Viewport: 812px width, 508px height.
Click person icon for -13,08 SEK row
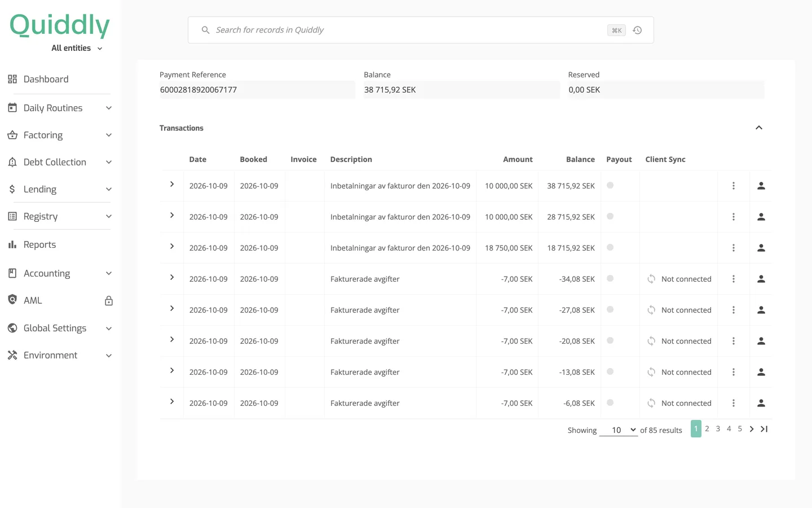pos(761,372)
